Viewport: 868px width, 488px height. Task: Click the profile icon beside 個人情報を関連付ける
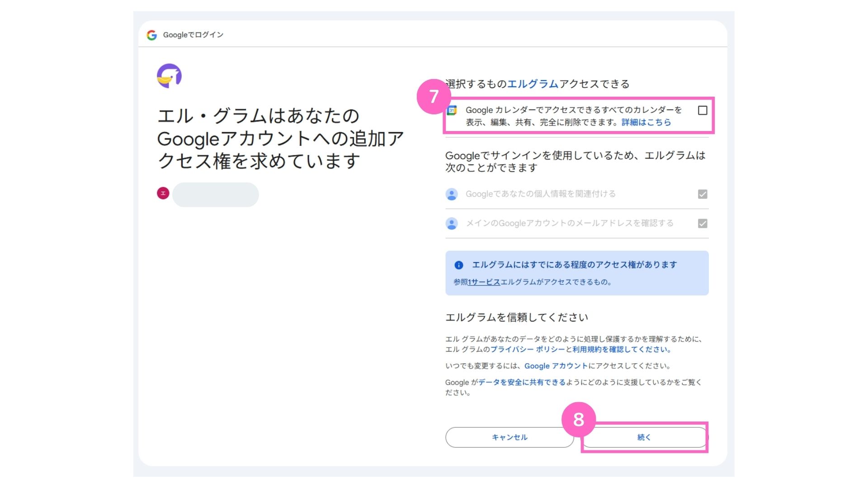452,194
